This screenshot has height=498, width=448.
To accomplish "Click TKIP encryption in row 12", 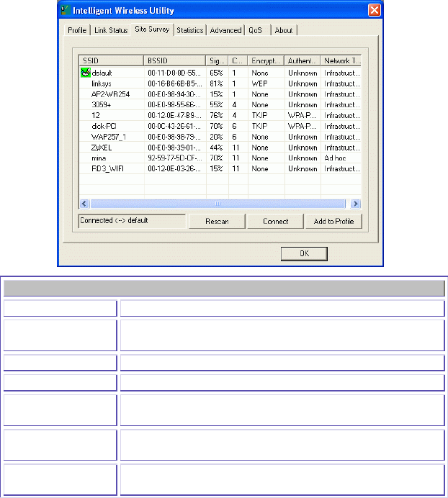I will tap(259, 115).
